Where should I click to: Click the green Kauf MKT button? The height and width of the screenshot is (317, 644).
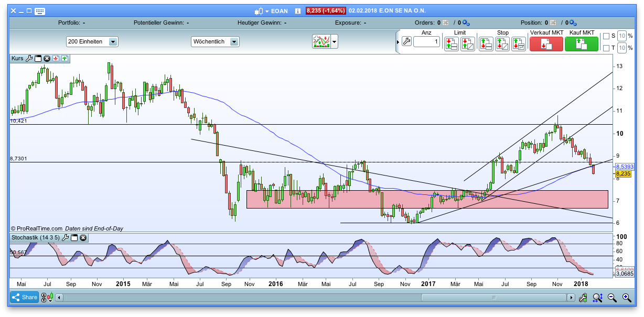point(581,44)
